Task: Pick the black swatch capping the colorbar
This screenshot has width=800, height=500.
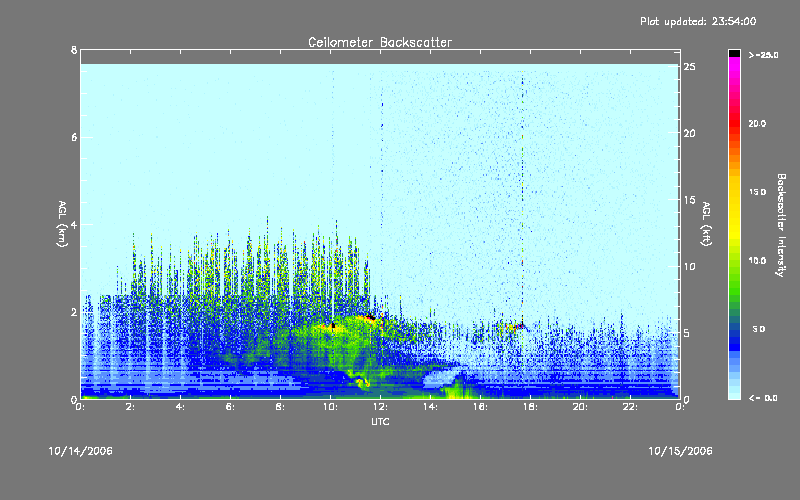Action: click(x=734, y=53)
